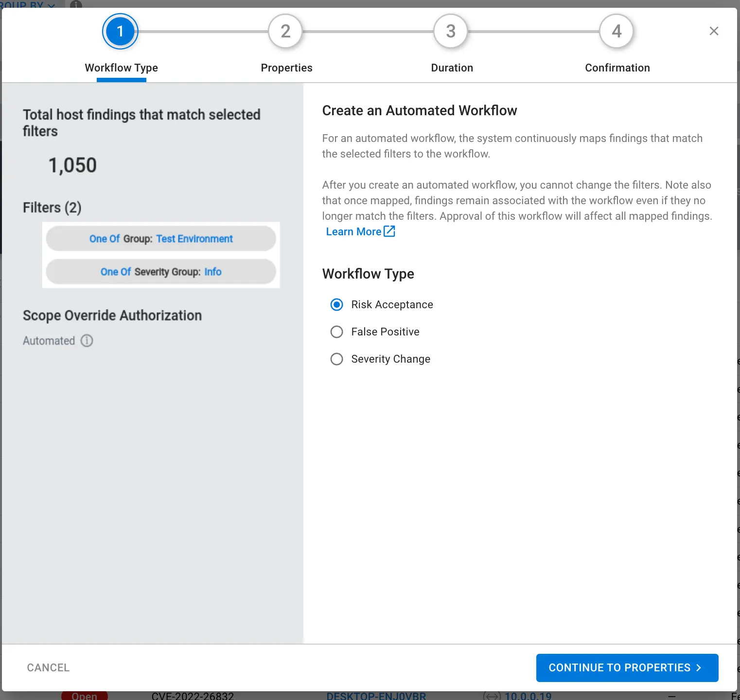Image resolution: width=740 pixels, height=700 pixels.
Task: Go to step 1 Workflow Type
Action: coord(120,32)
